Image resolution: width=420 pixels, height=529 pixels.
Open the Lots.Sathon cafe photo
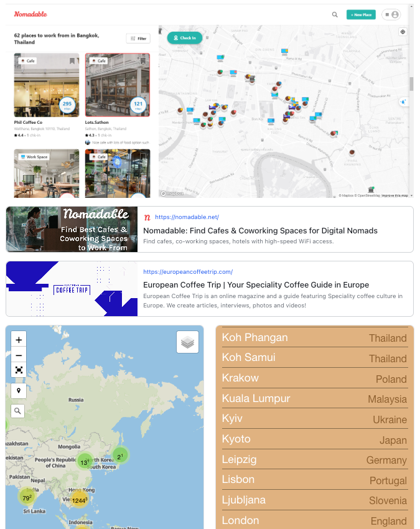click(x=118, y=85)
